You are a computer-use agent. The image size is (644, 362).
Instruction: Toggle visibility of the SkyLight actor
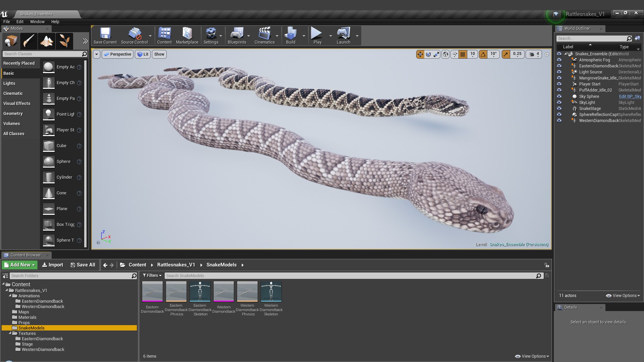[x=559, y=102]
